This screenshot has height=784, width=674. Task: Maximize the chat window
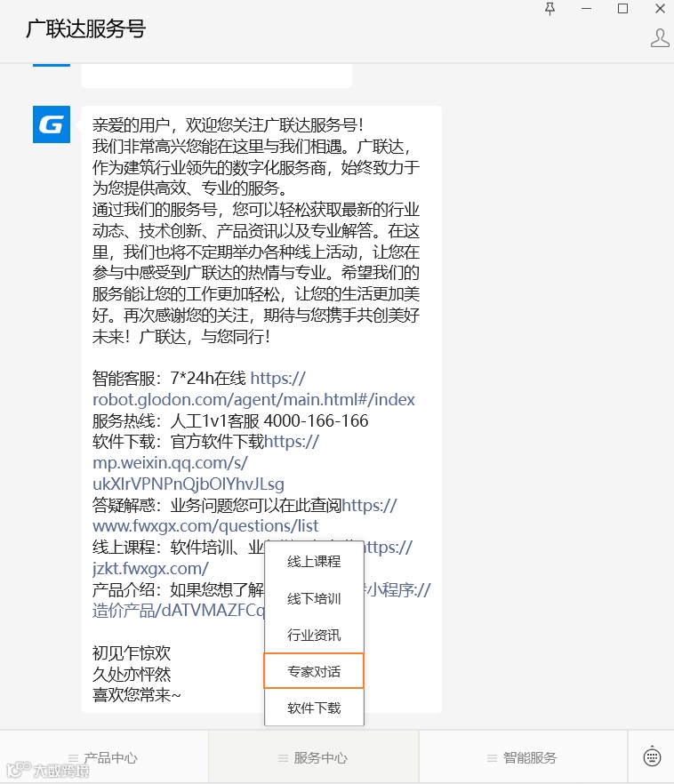click(623, 9)
